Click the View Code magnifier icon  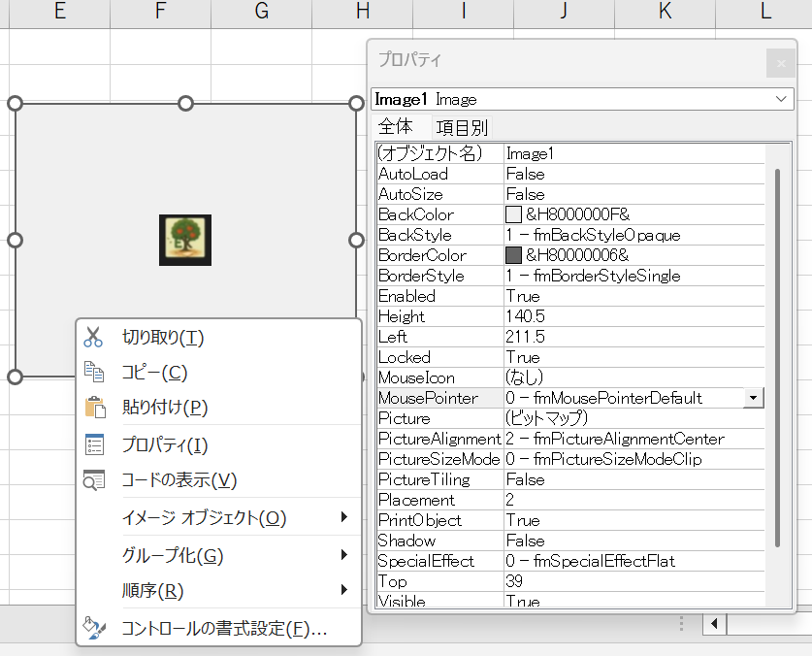(93, 480)
